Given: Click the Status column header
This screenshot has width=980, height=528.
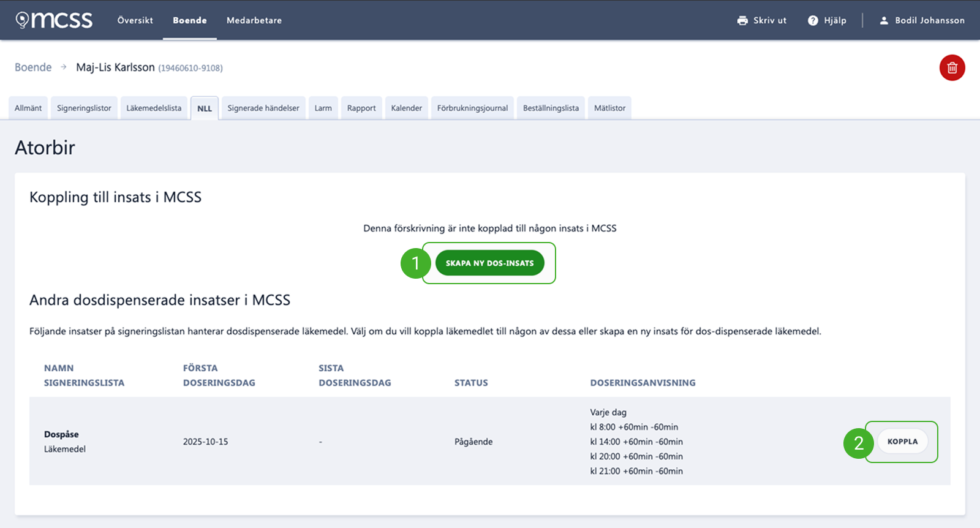Looking at the screenshot, I should [471, 383].
